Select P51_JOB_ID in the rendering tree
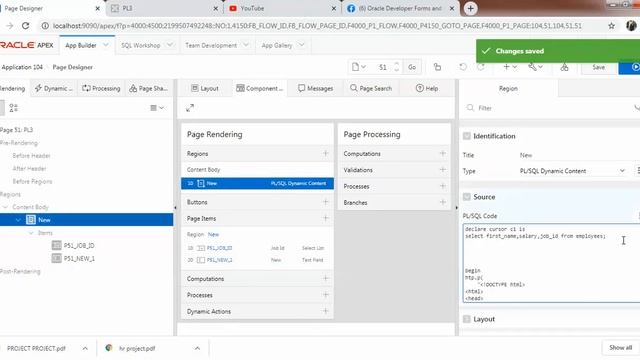The height and width of the screenshot is (360, 640). point(79,245)
